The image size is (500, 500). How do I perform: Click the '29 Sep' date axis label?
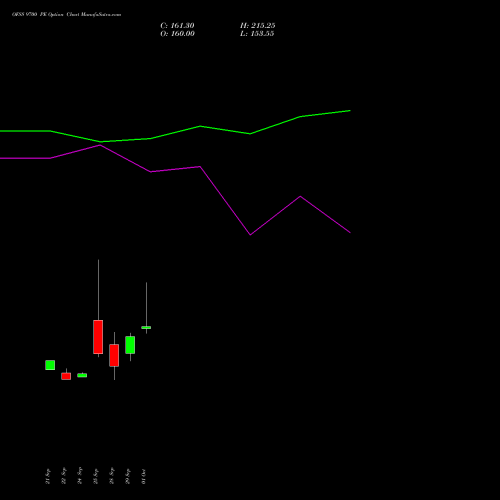pos(128,476)
